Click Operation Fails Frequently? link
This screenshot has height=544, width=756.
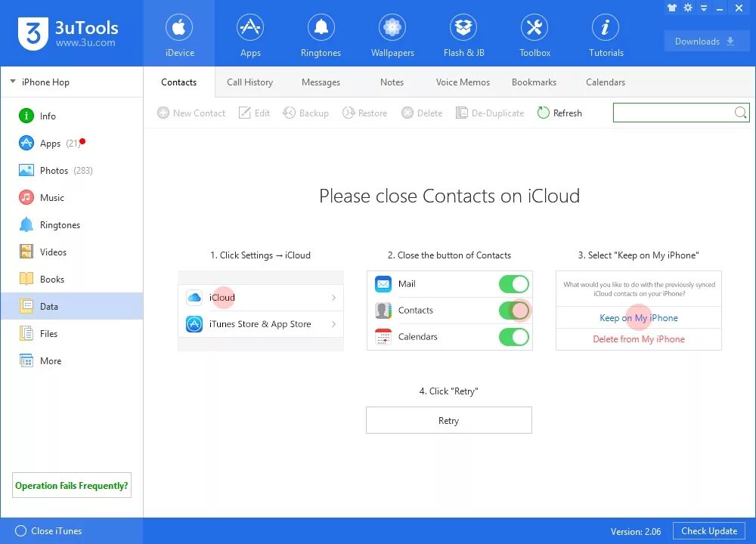click(x=71, y=485)
